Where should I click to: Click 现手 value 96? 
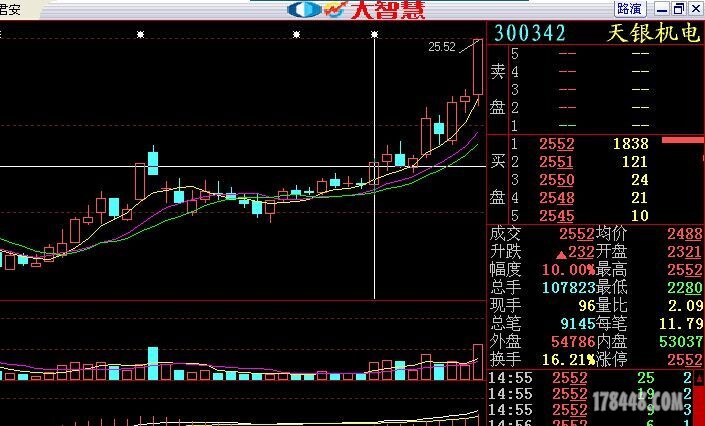click(x=587, y=306)
